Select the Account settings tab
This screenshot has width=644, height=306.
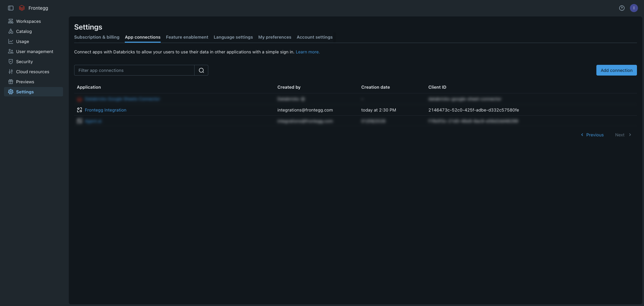pyautogui.click(x=315, y=37)
